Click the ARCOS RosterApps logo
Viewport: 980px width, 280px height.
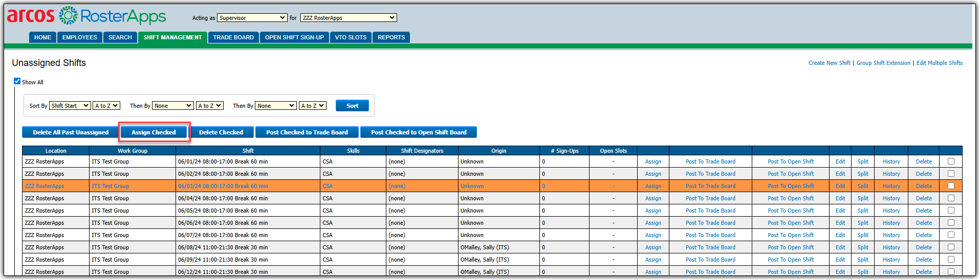(x=86, y=16)
